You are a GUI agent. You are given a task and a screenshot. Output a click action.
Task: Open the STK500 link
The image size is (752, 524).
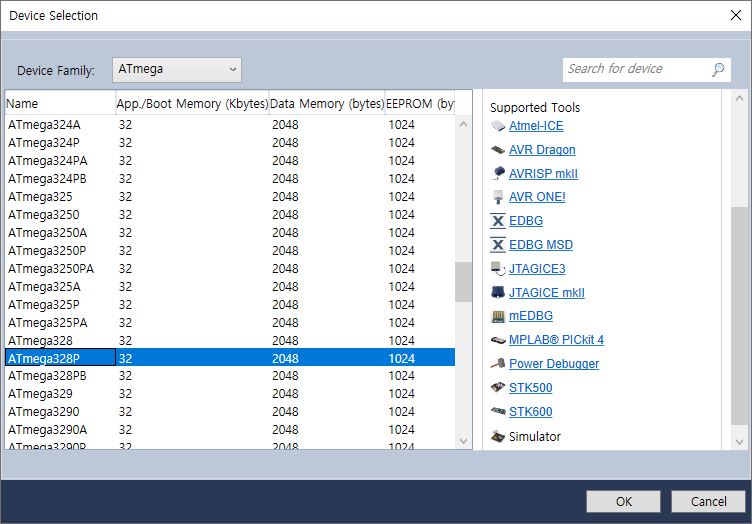(530, 387)
